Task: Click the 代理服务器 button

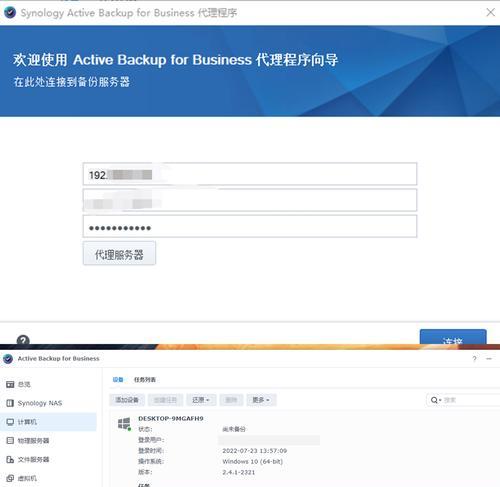Action: pyautogui.click(x=119, y=254)
